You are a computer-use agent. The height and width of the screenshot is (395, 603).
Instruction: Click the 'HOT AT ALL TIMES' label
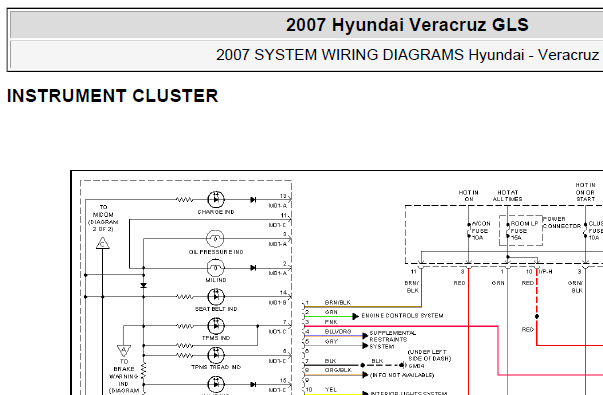[x=508, y=196]
